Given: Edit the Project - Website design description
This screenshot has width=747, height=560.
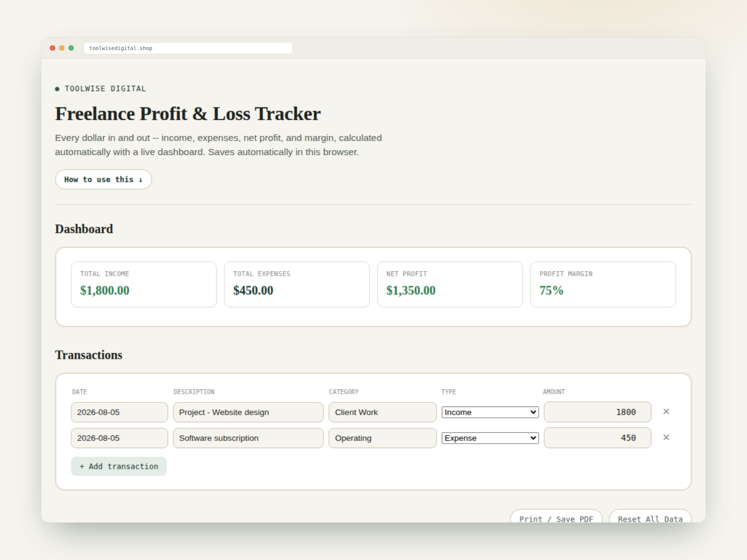Looking at the screenshot, I should coord(248,412).
